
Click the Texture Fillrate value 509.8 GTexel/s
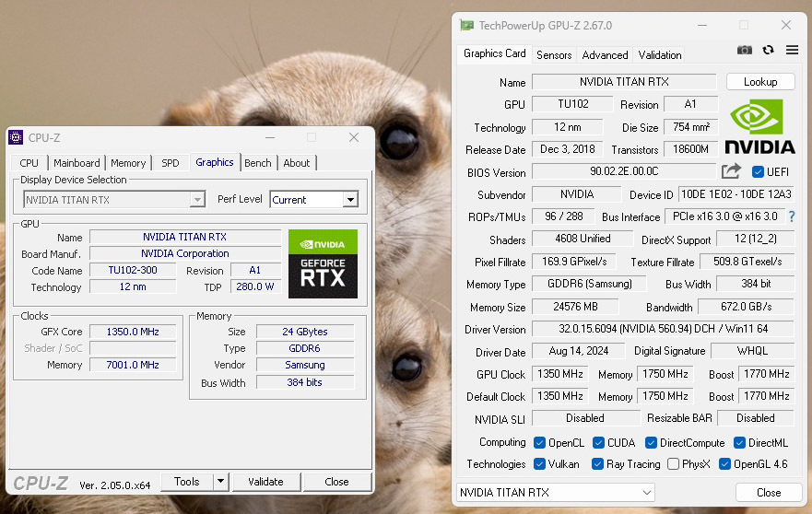747,262
